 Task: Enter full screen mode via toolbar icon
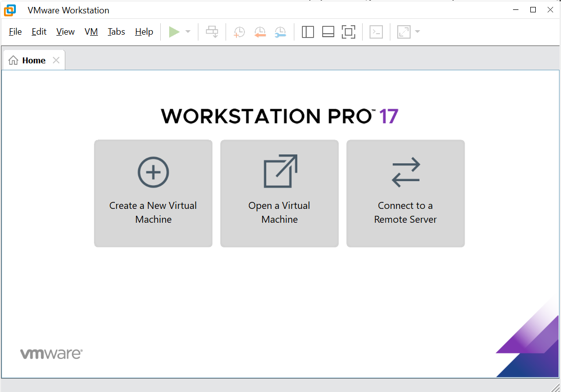tap(349, 32)
